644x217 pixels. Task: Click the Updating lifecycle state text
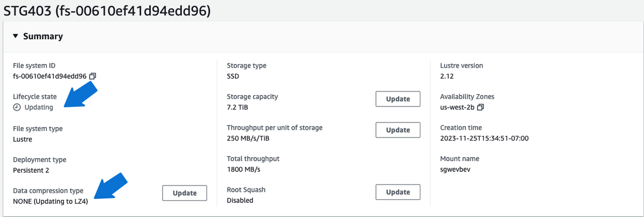(x=39, y=107)
